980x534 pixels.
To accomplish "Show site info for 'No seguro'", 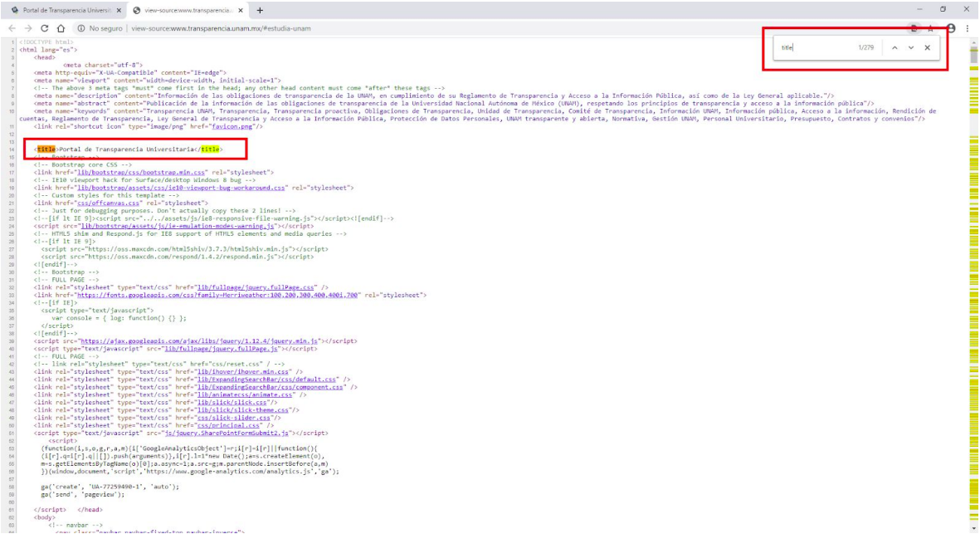I will pyautogui.click(x=100, y=28).
